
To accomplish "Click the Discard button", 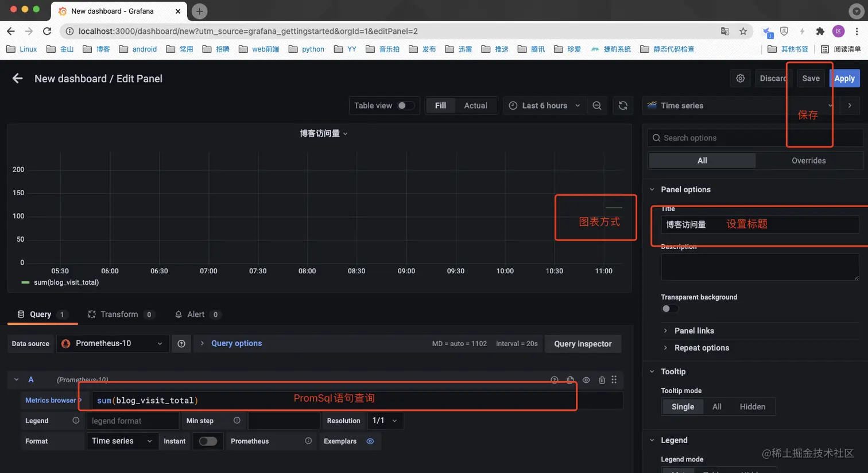I will 773,78.
